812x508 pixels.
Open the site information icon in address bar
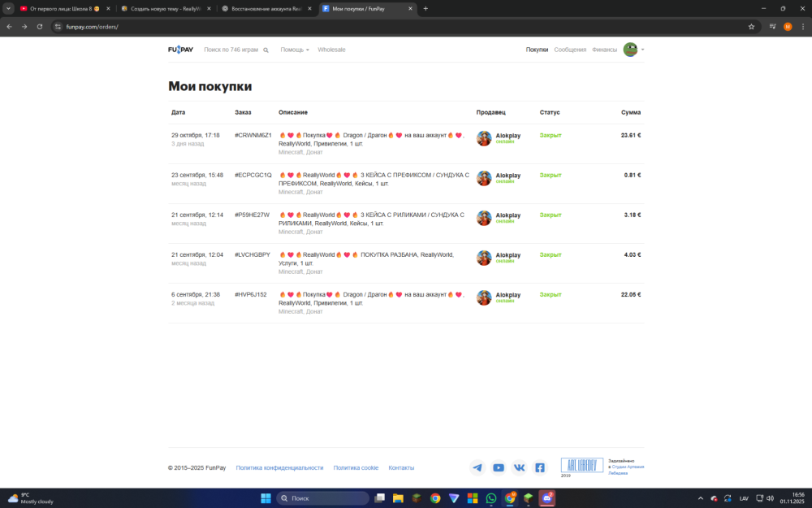click(x=58, y=27)
